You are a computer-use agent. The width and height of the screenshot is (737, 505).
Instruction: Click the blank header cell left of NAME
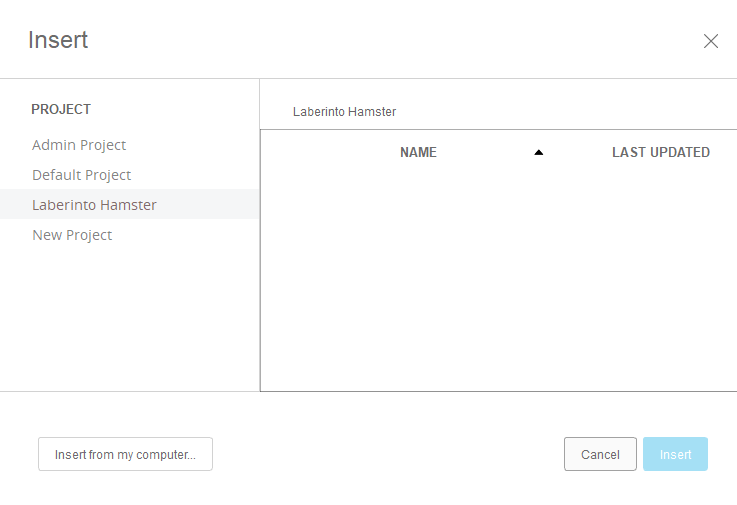320,153
